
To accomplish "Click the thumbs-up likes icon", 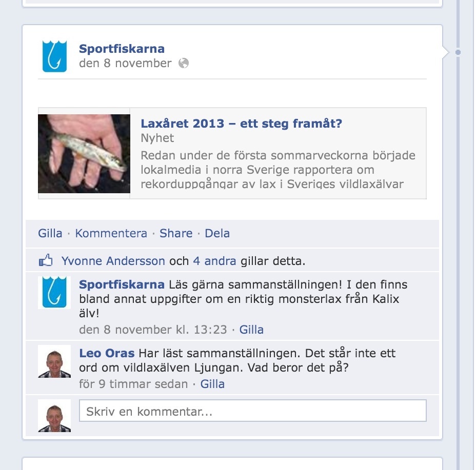I will click(46, 261).
